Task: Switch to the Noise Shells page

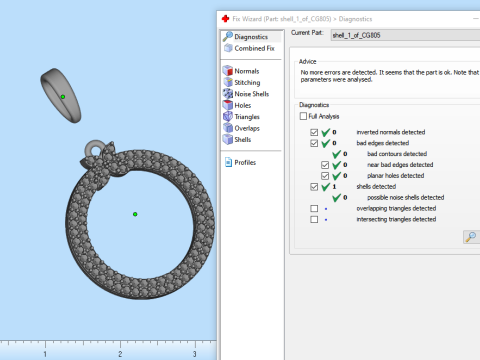Action: click(252, 94)
